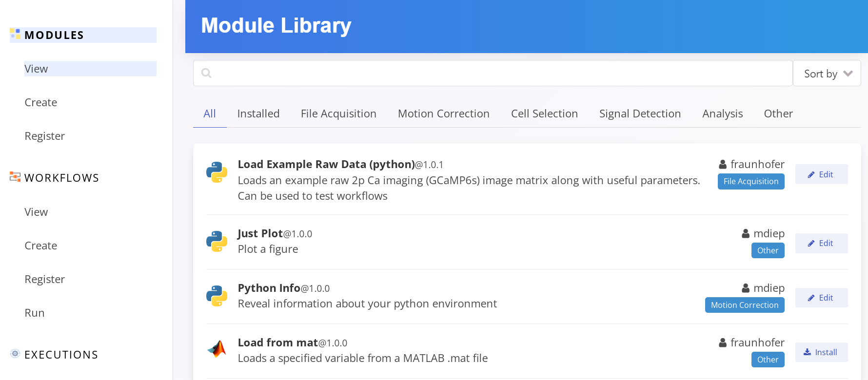Switch to the Installed tab
Screen dimensions: 868x380
(258, 114)
